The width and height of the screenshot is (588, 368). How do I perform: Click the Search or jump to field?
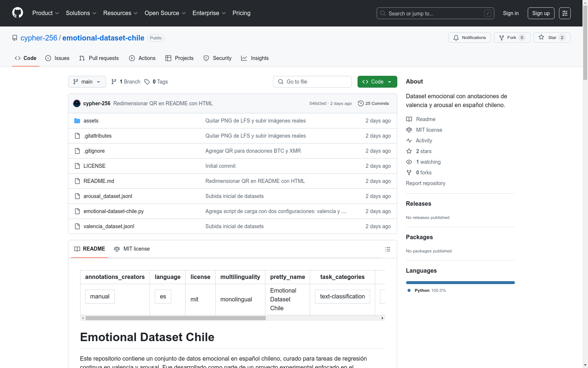point(435,13)
